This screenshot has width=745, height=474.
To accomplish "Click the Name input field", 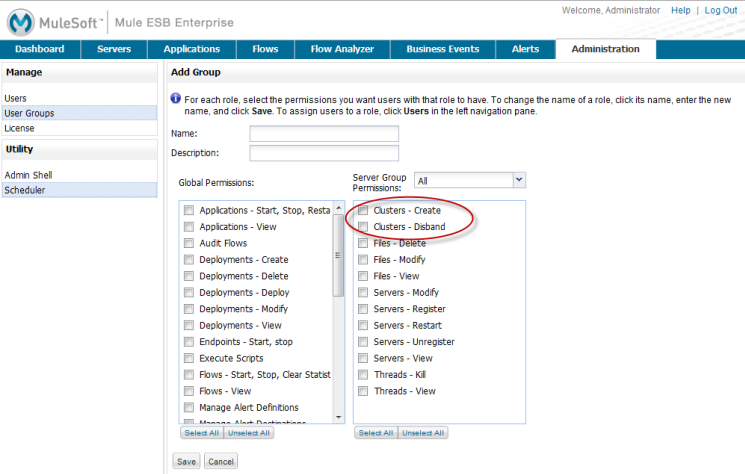I will click(324, 134).
